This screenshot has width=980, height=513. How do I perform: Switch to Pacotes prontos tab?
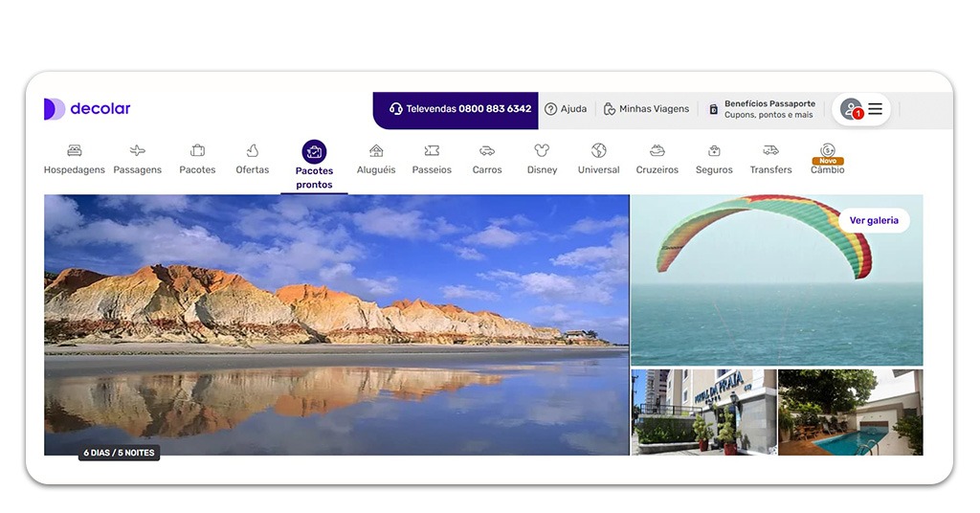click(314, 164)
